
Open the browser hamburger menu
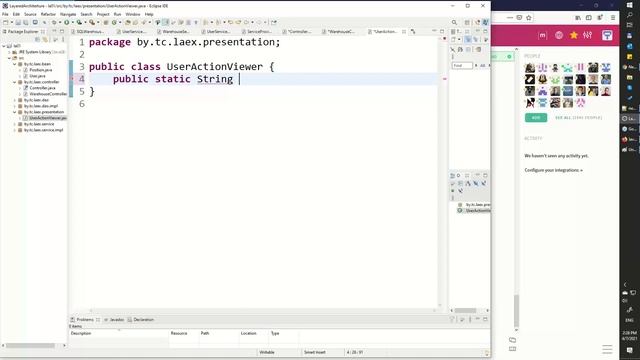[x=613, y=18]
